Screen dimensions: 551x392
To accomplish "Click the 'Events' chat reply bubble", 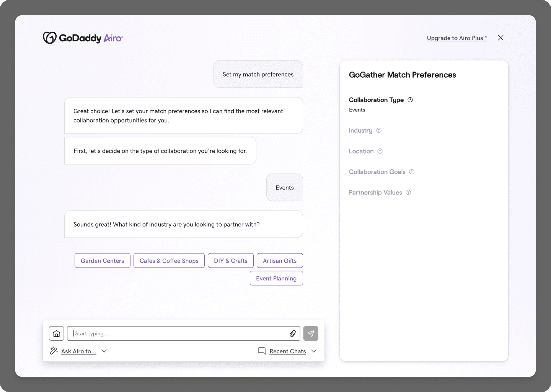I will pyautogui.click(x=285, y=188).
